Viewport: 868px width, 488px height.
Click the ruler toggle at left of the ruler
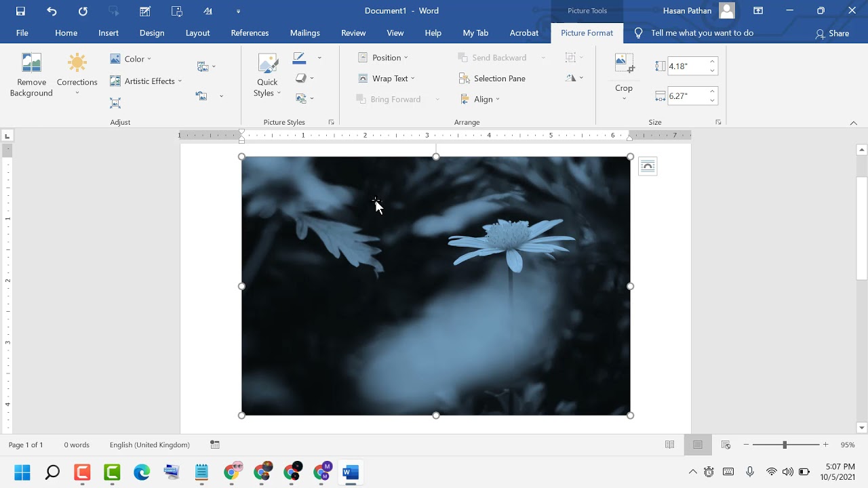pyautogui.click(x=7, y=136)
